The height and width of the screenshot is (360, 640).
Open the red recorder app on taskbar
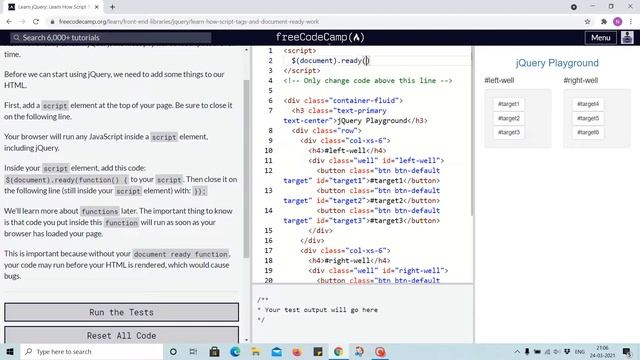coord(380,351)
